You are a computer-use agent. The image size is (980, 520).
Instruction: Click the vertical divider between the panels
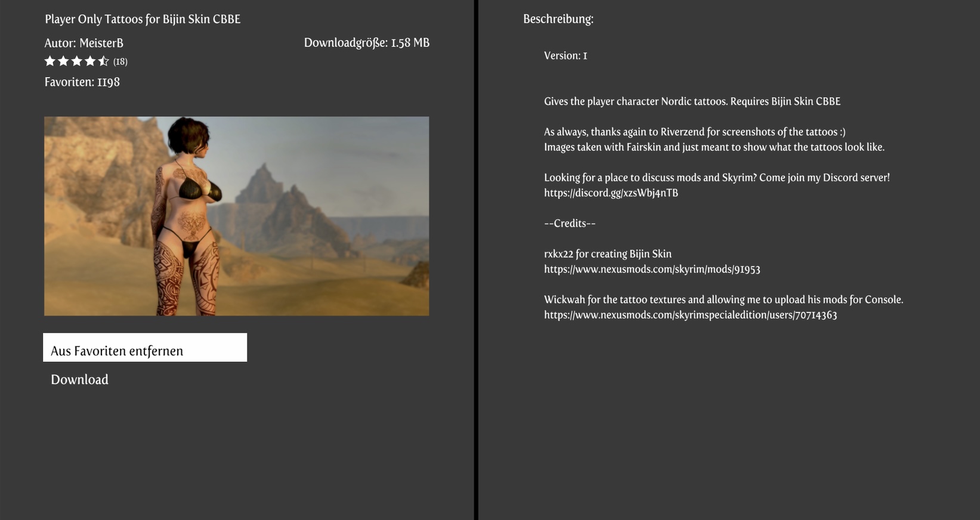[x=476, y=260]
